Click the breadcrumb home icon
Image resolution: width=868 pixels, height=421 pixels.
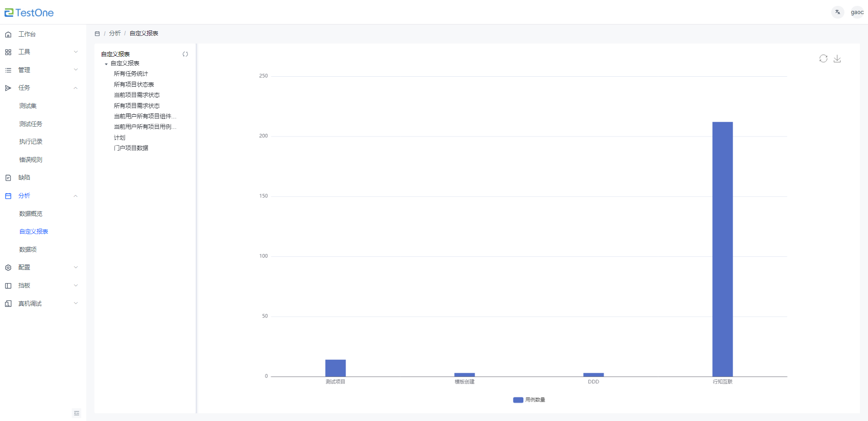(97, 34)
